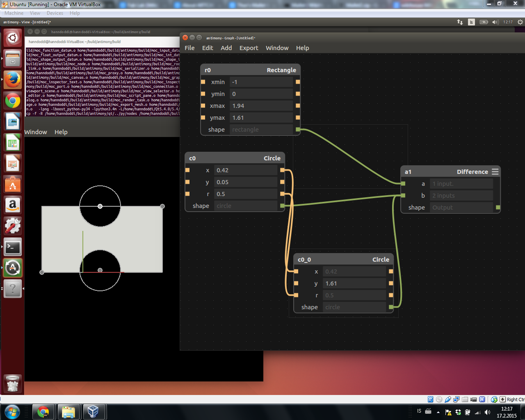The height and width of the screenshot is (420, 525).
Task: Click the shape output port of r0 Rectangle
Action: (x=298, y=130)
